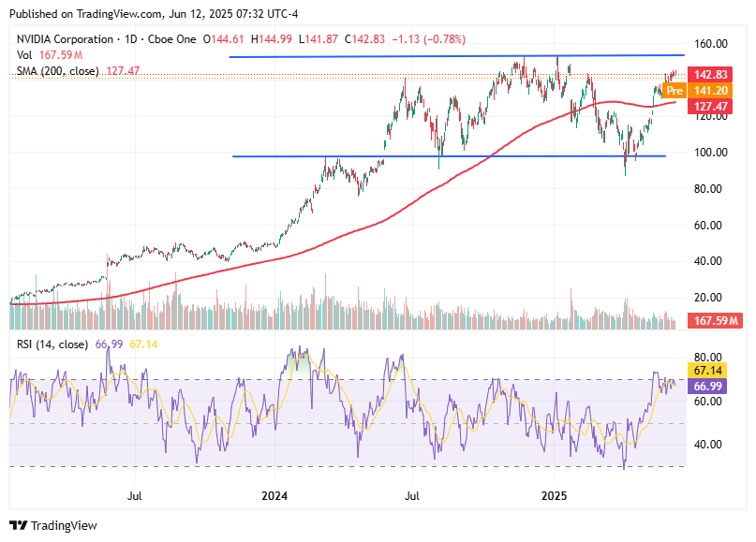Click the 2025 time axis label
Screen dimensions: 756x542
(554, 496)
